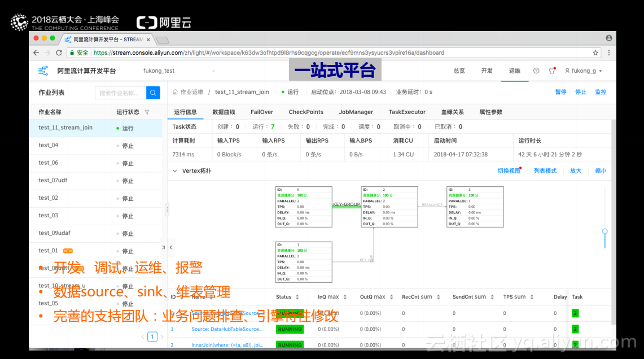
Task: Select job test_11_stream_join in list
Action: point(96,128)
